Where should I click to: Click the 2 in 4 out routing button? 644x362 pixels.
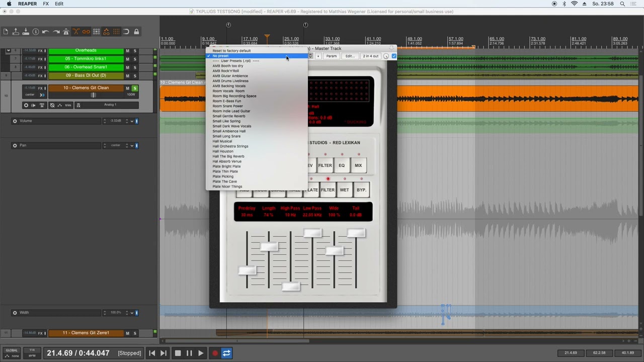371,56
